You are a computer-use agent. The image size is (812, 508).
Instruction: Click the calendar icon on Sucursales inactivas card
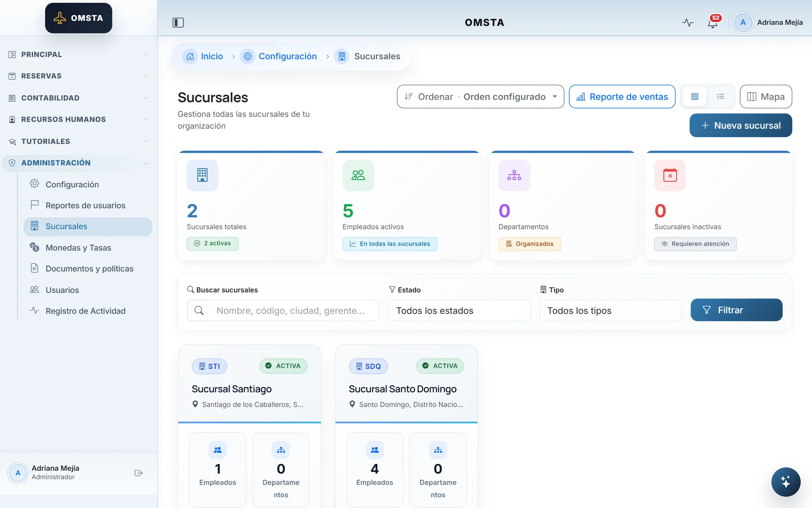click(670, 175)
